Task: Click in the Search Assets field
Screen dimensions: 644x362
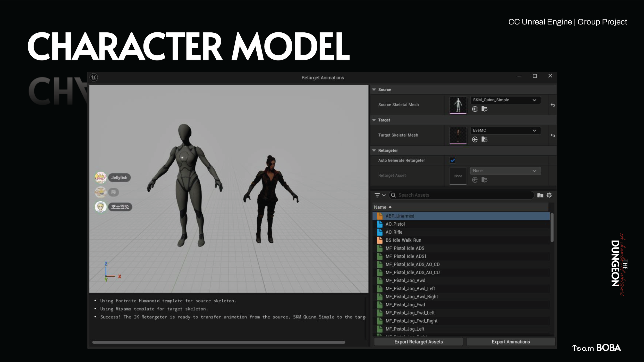Action: [x=461, y=195]
